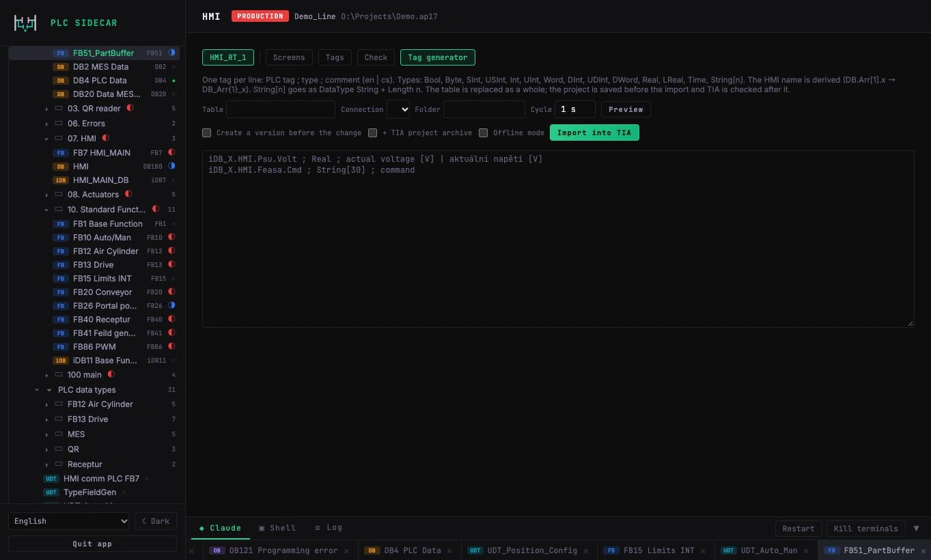Click the Kill terminals button
Viewport: 931px width, 560px height.
coord(866,529)
